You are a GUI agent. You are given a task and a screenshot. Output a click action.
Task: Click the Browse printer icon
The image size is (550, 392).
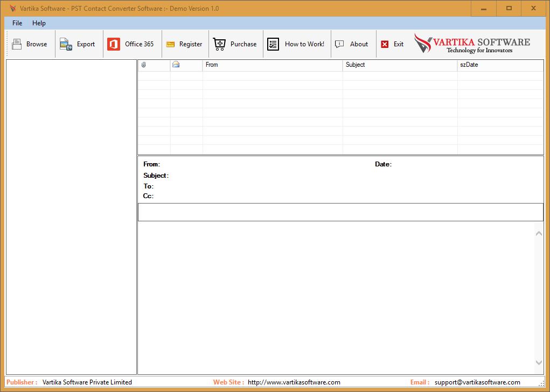pos(17,44)
